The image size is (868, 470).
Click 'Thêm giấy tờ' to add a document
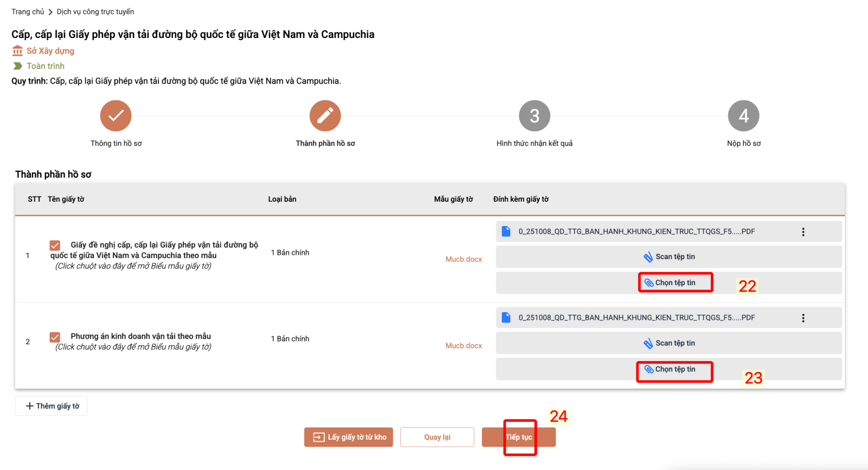[x=52, y=406]
